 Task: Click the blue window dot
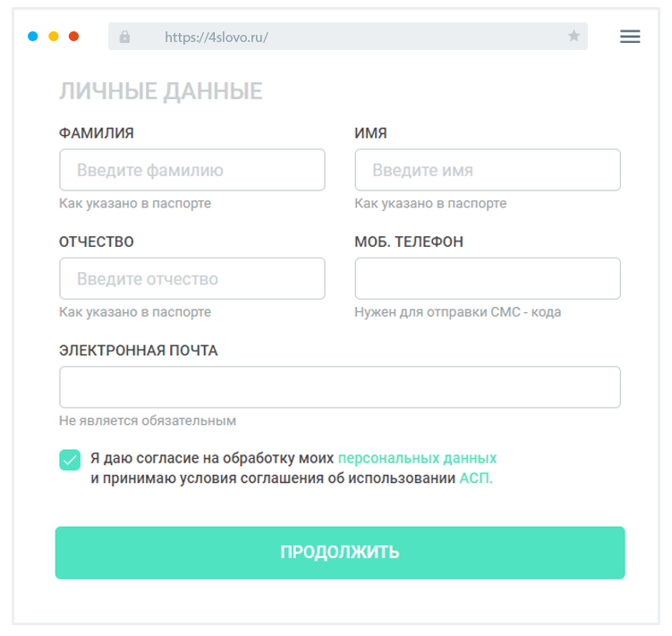[33, 37]
